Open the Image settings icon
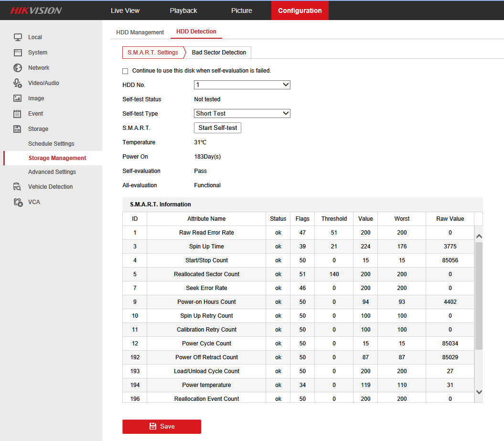The height and width of the screenshot is (441, 504). (x=18, y=98)
